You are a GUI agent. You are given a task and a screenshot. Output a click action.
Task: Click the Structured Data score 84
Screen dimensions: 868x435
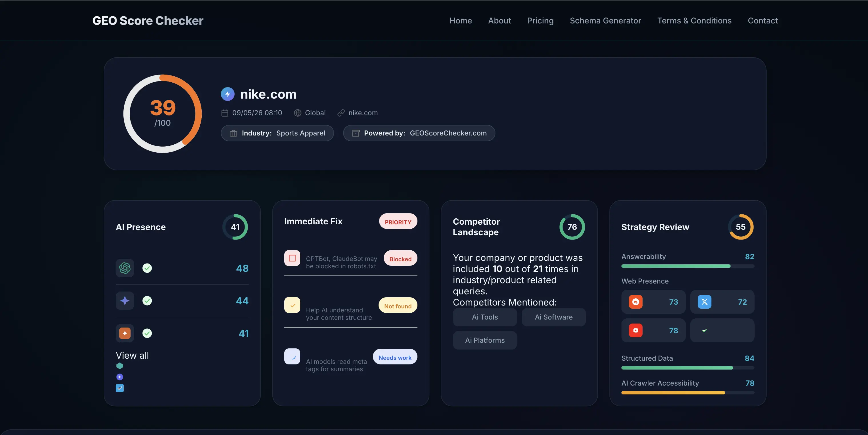(749, 358)
